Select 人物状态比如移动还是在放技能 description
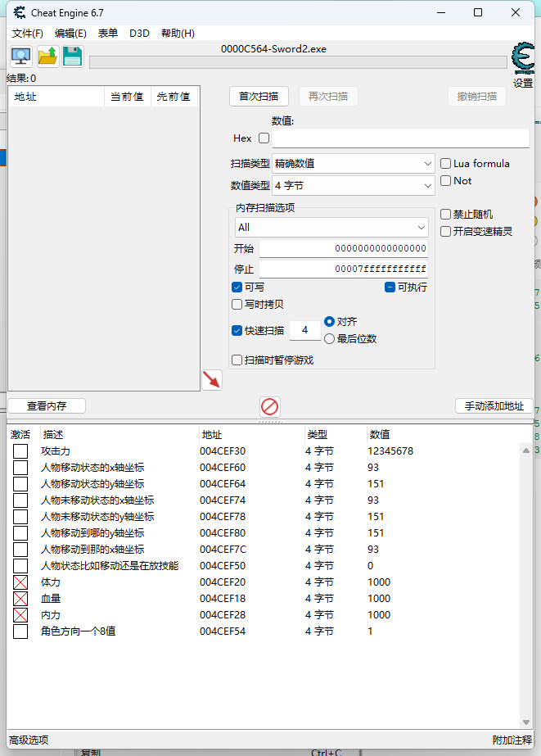This screenshot has width=541, height=756. [110, 566]
